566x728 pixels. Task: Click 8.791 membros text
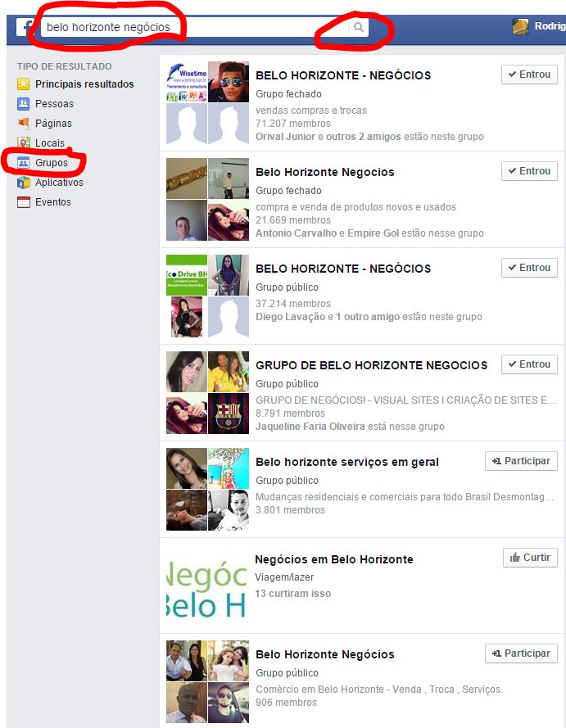pos(290,414)
